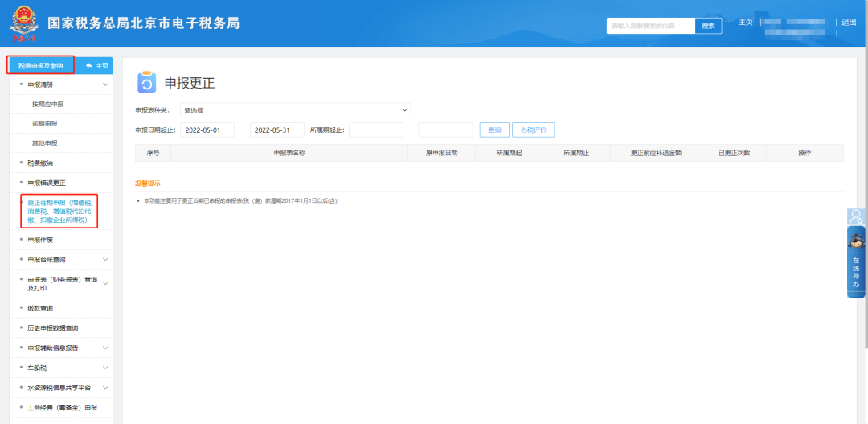The width and height of the screenshot is (868, 424).
Task: Select 申报错误更正 in the sidebar
Action: pyautogui.click(x=47, y=183)
